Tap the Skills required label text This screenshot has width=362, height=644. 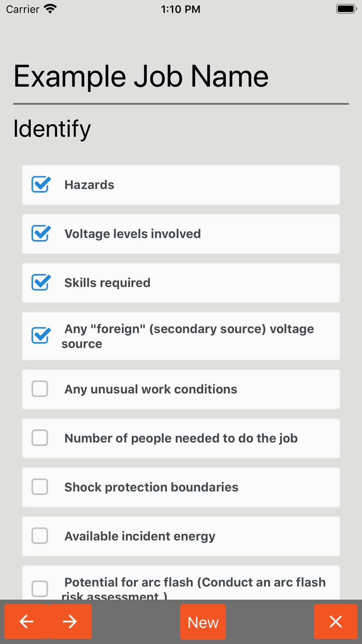coord(107,283)
